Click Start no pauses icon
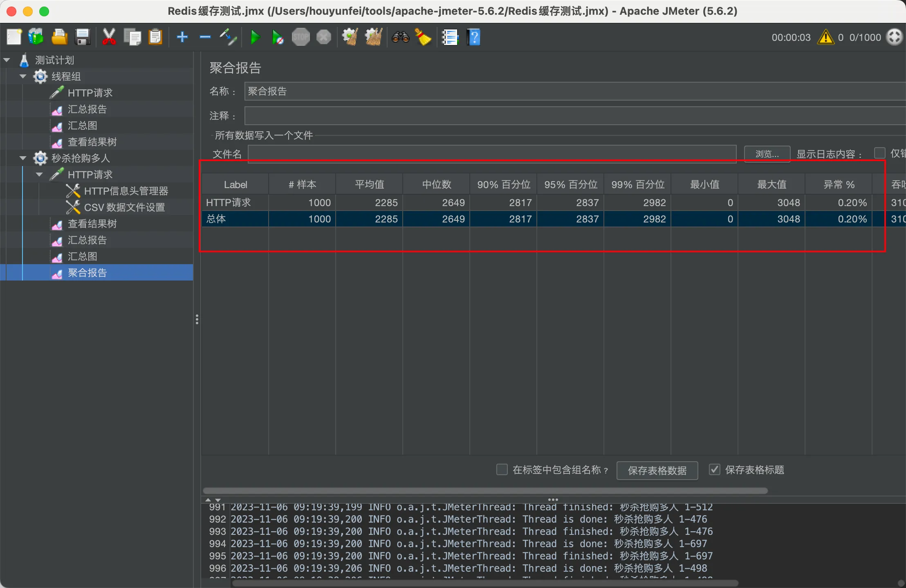This screenshot has width=906, height=588. [278, 37]
